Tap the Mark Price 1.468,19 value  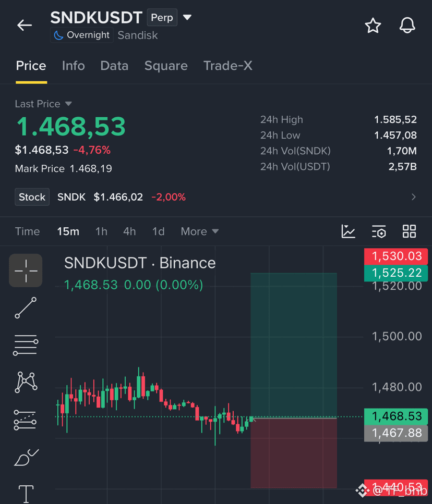pos(91,169)
